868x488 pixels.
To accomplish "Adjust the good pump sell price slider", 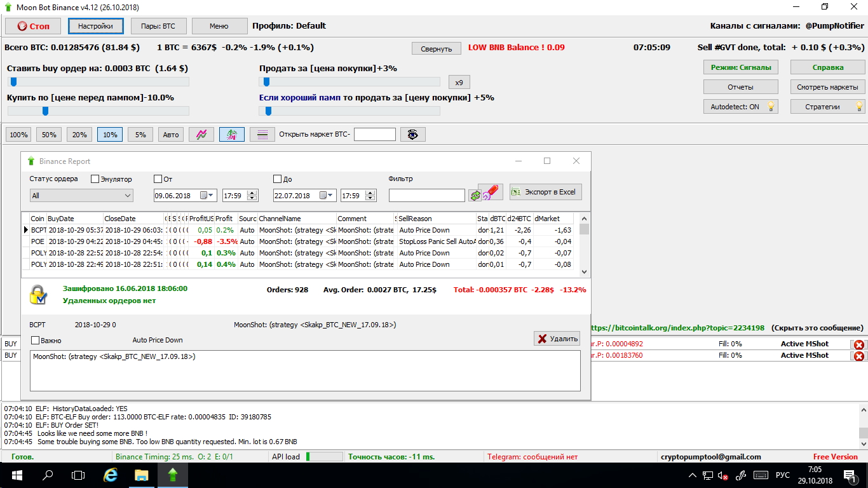I will [349, 111].
